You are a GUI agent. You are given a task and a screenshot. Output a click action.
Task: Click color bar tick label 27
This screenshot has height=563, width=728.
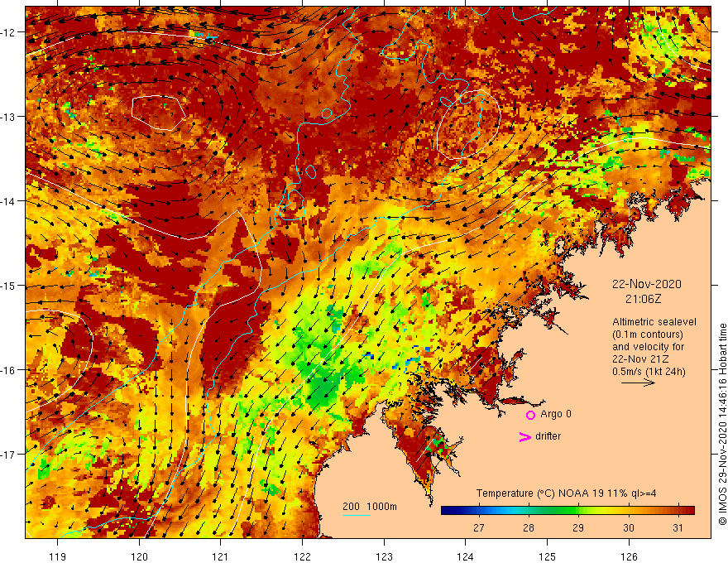479,528
